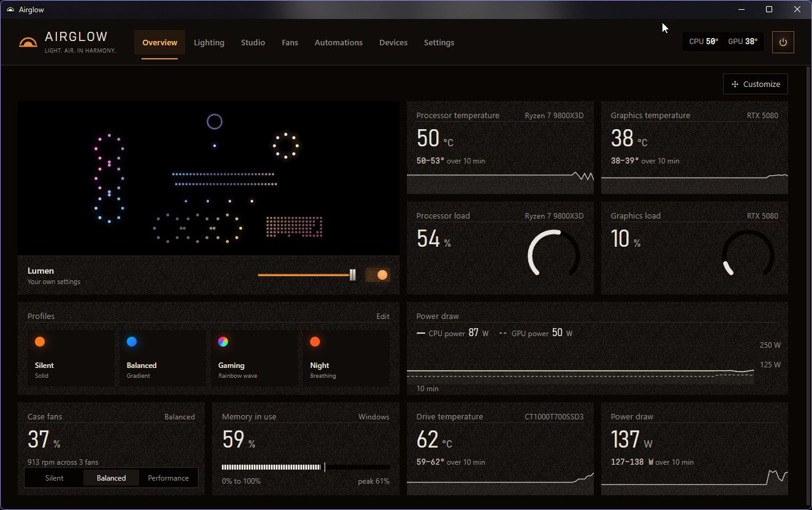This screenshot has width=812, height=510.
Task: Go to the Fans tab
Action: point(290,43)
